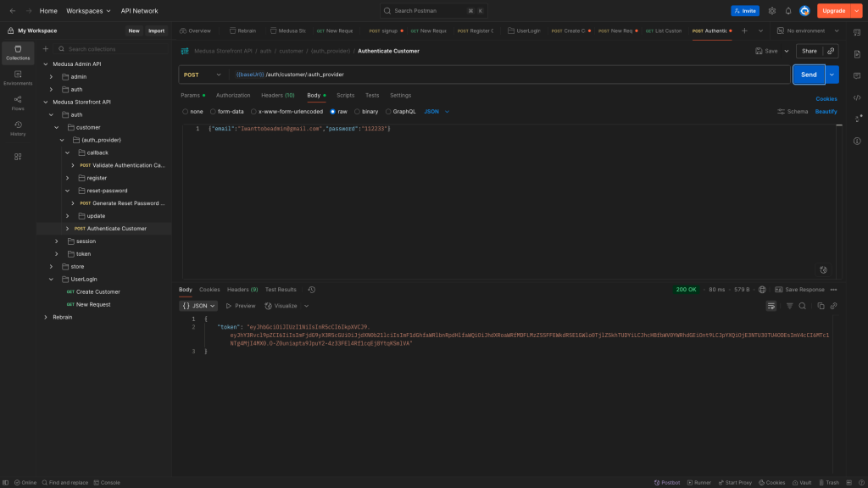This screenshot has height=488, width=868.
Task: Switch to the Scripts tab
Action: point(346,95)
